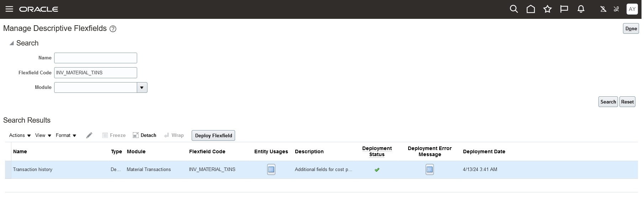Click the Description column header
This screenshot has width=644, height=197.
309,151
